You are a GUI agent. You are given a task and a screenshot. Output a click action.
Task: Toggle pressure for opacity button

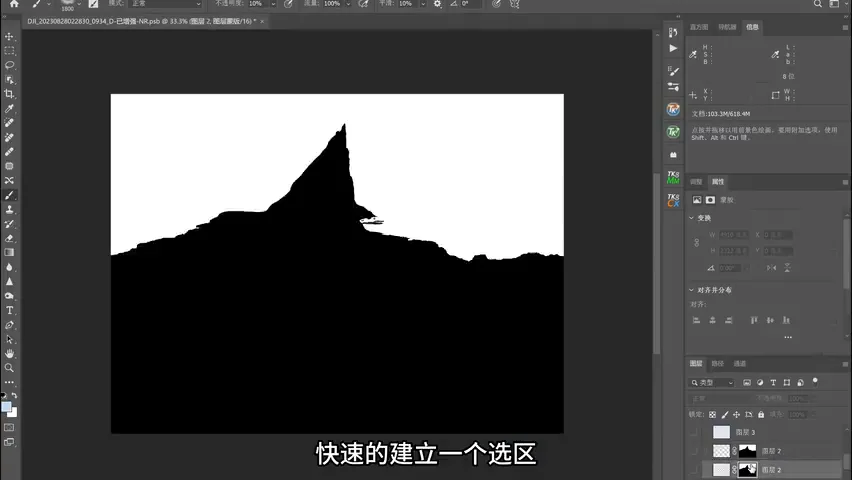click(289, 4)
